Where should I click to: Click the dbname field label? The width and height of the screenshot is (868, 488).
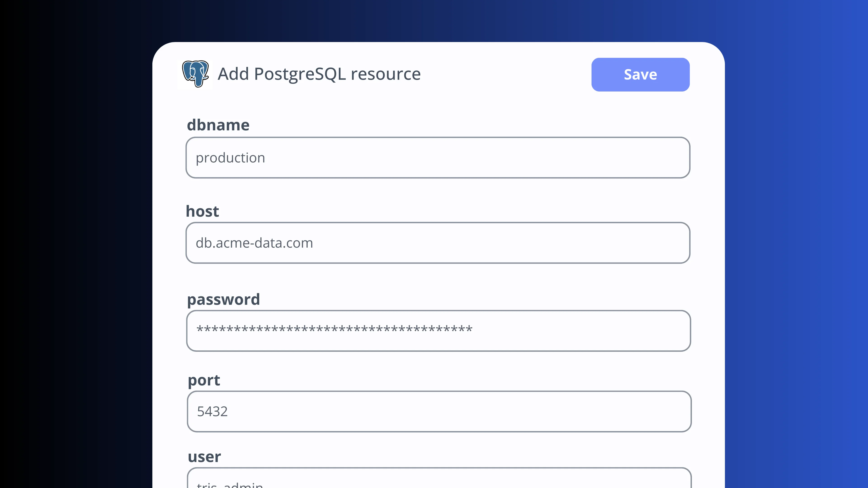218,125
